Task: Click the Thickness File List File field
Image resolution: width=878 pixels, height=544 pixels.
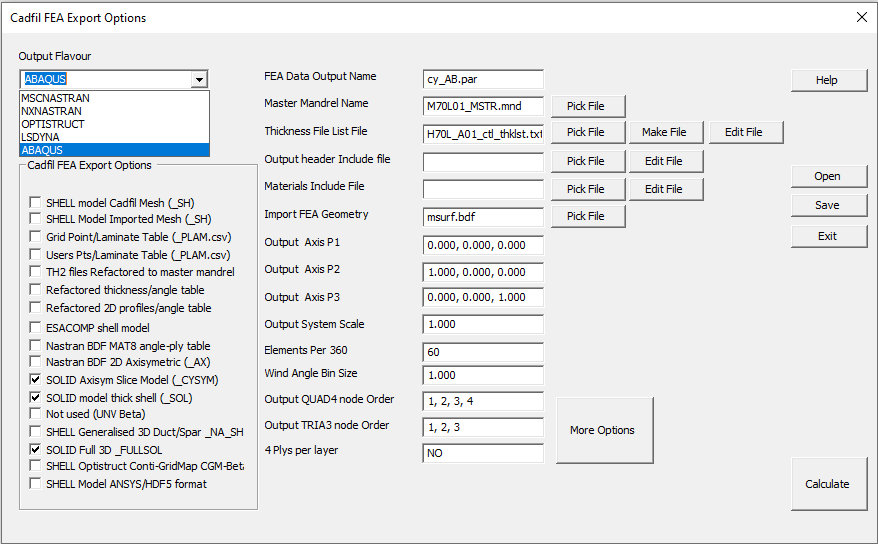Action: [x=483, y=134]
